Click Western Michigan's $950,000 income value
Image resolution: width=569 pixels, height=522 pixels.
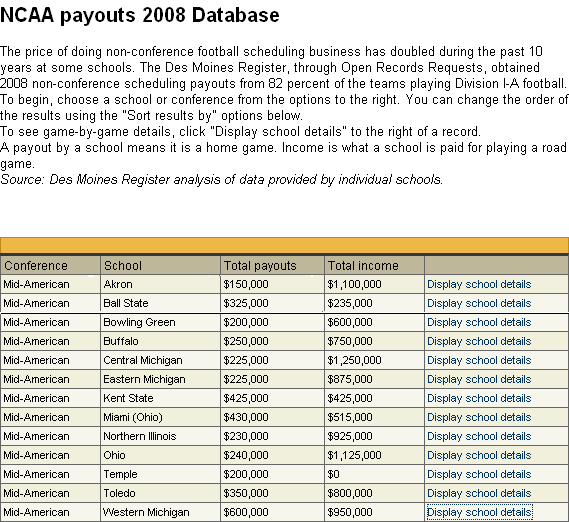[350, 512]
